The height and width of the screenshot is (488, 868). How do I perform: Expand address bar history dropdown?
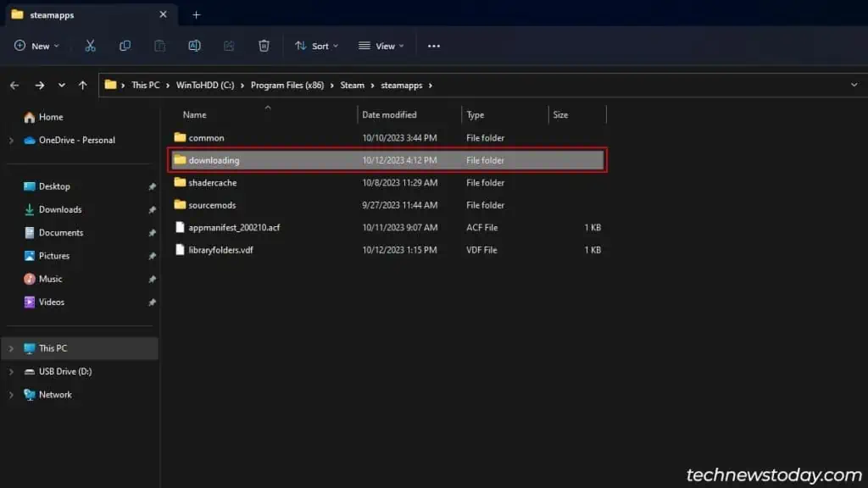tap(854, 86)
